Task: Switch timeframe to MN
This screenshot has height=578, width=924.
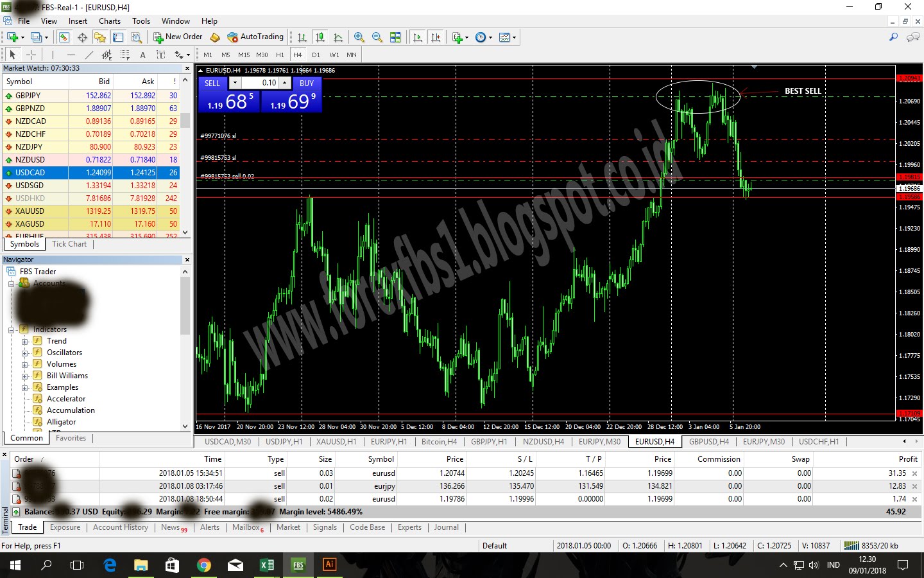Action: pyautogui.click(x=352, y=55)
